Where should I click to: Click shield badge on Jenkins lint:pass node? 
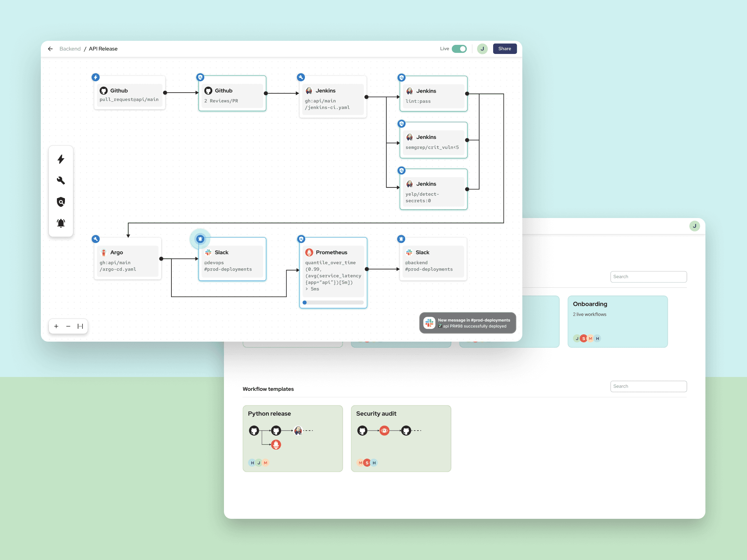tap(402, 78)
